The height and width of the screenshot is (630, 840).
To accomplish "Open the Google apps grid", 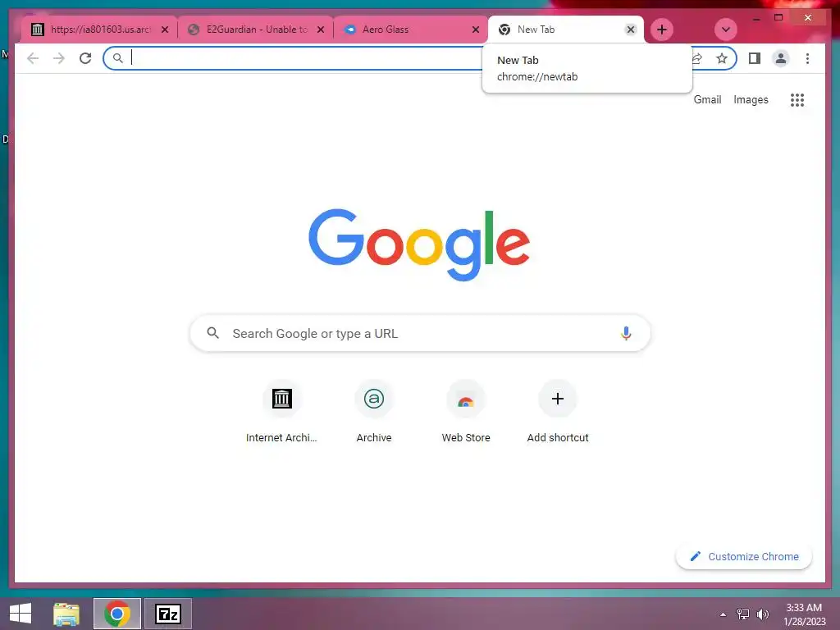I will coord(797,99).
